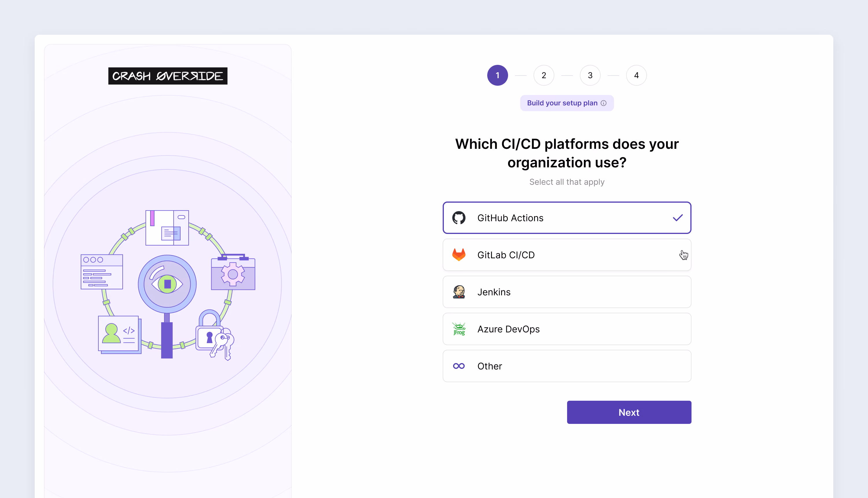Select the GitLab CI/CD option
Viewport: 868px width, 498px height.
pos(567,255)
